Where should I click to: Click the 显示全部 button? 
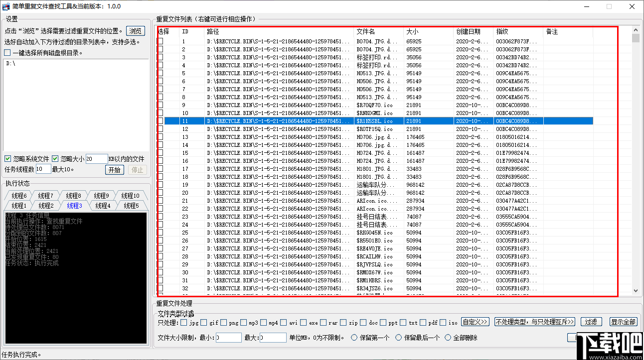coord(623,322)
